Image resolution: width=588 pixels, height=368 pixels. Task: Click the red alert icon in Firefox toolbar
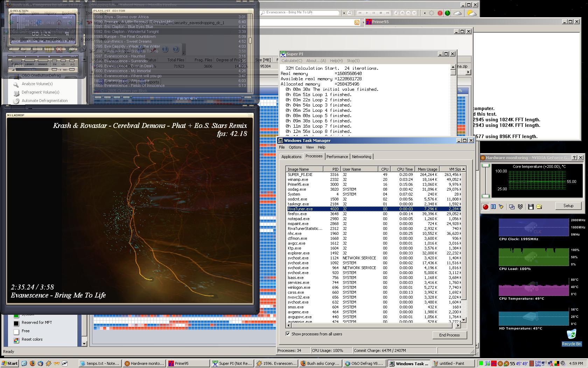(x=440, y=13)
